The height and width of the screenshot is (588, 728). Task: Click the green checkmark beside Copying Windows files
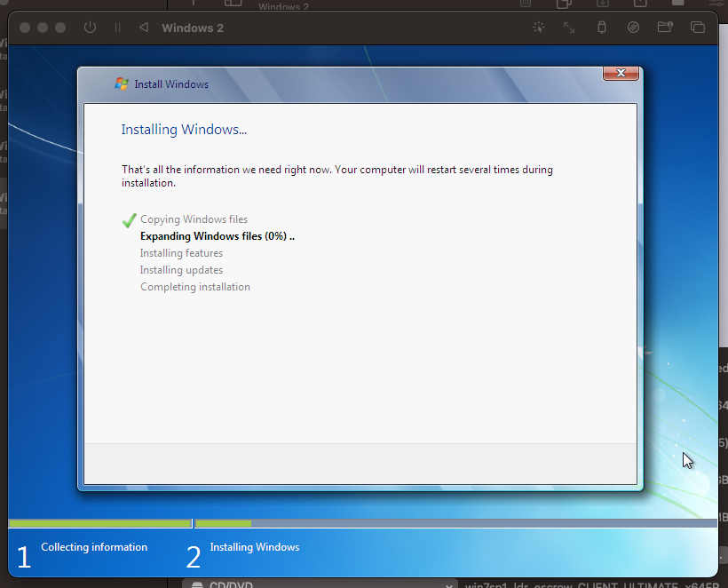tap(129, 220)
